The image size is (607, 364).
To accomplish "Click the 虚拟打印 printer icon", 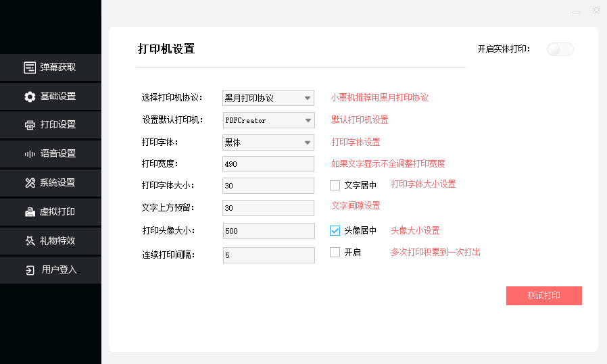I will 29,212.
